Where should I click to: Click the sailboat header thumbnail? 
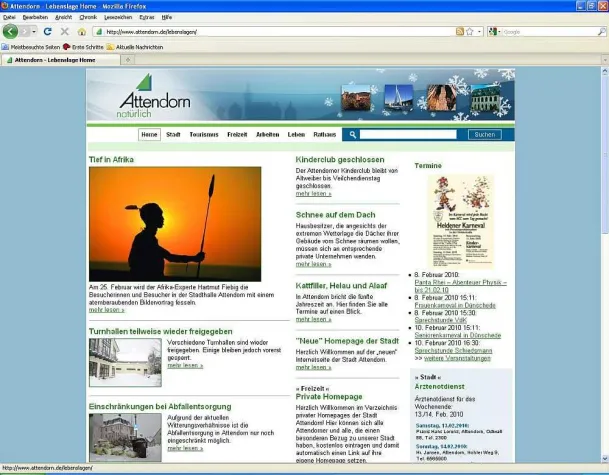(398, 97)
